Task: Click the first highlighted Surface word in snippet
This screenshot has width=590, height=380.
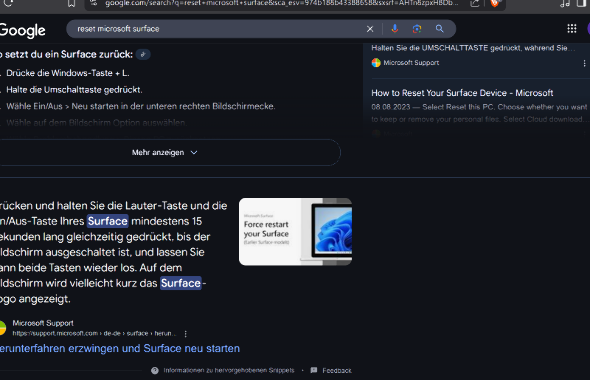Action: tap(108, 221)
